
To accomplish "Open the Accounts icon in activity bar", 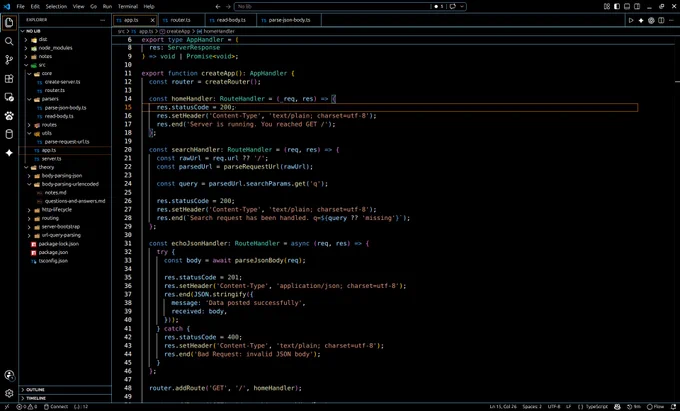I will [9, 375].
